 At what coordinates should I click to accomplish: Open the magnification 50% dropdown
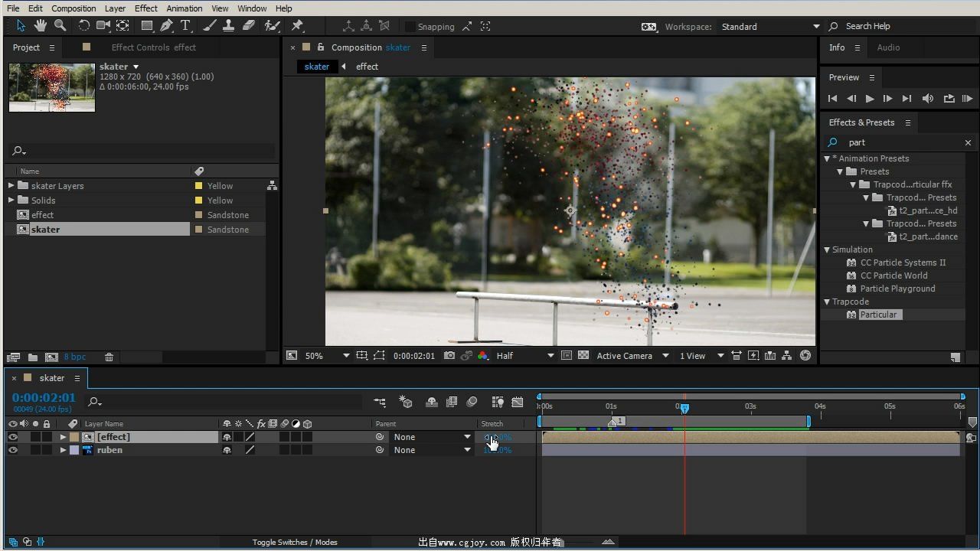[328, 356]
